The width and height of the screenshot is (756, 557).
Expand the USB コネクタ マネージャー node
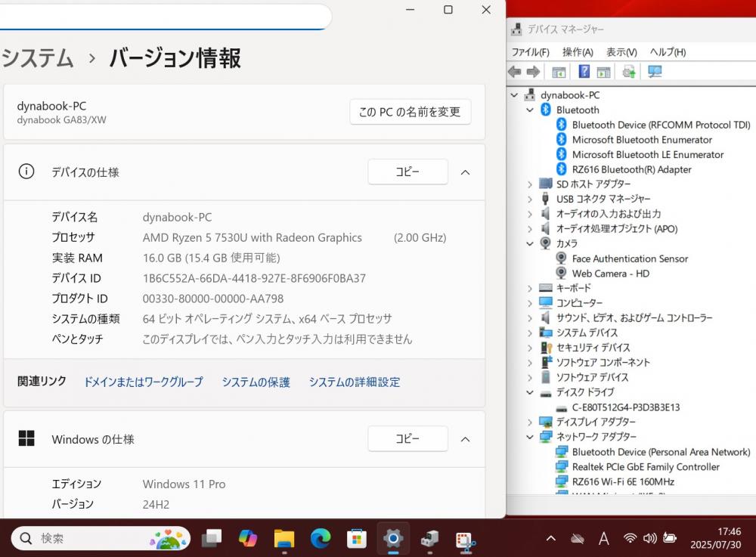[530, 199]
